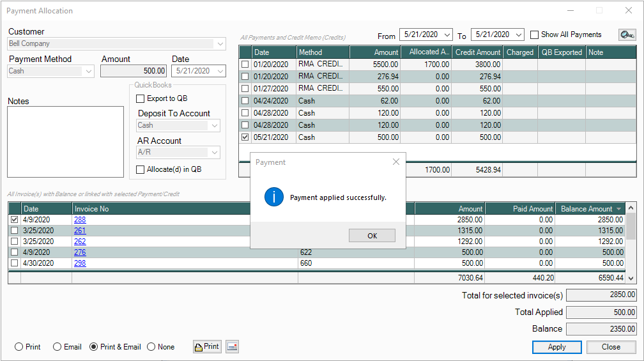Click inside the Notes text box
The width and height of the screenshot is (644, 361).
[65, 141]
